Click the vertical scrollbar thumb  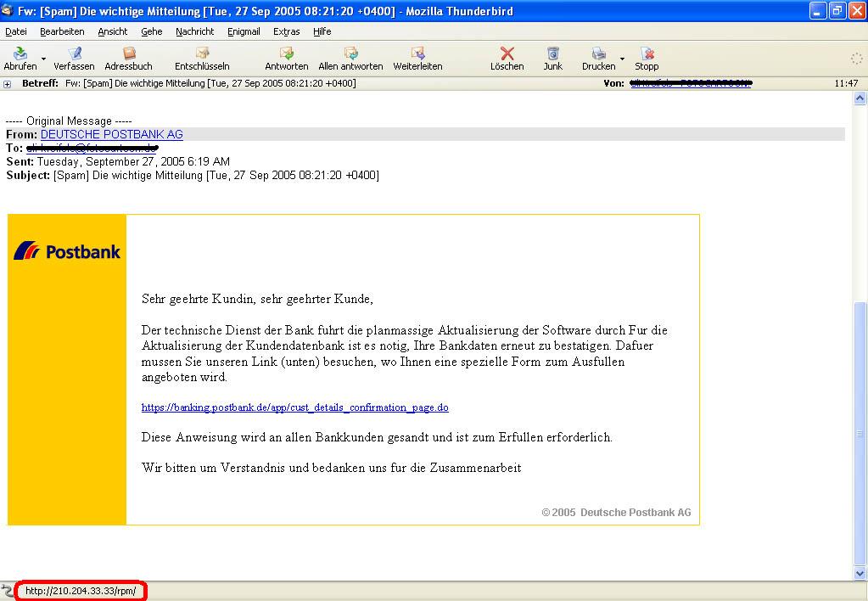click(860, 434)
